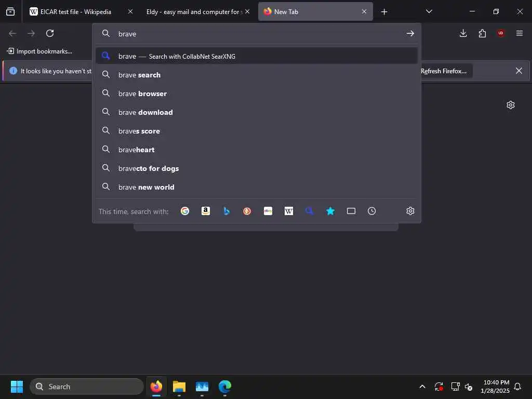532x399 pixels.
Task: Search with CollabNet SearXNG one-off icon
Action: [x=310, y=211]
